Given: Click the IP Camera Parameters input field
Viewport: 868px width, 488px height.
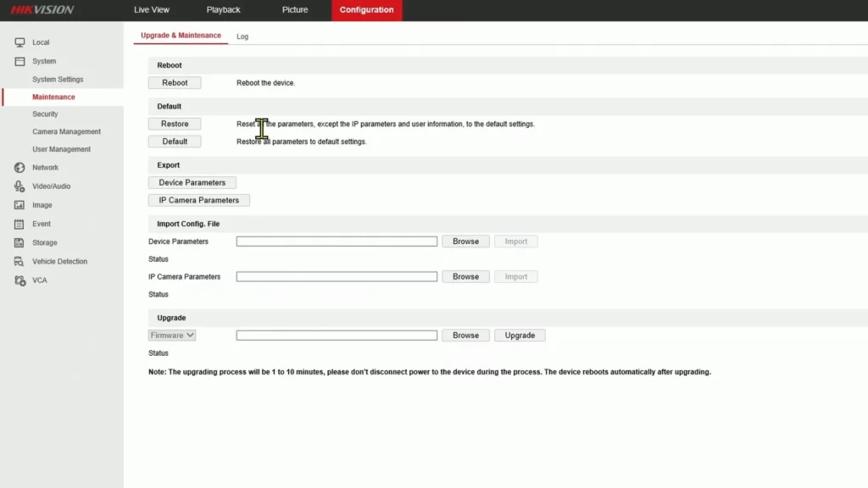Looking at the screenshot, I should (337, 276).
